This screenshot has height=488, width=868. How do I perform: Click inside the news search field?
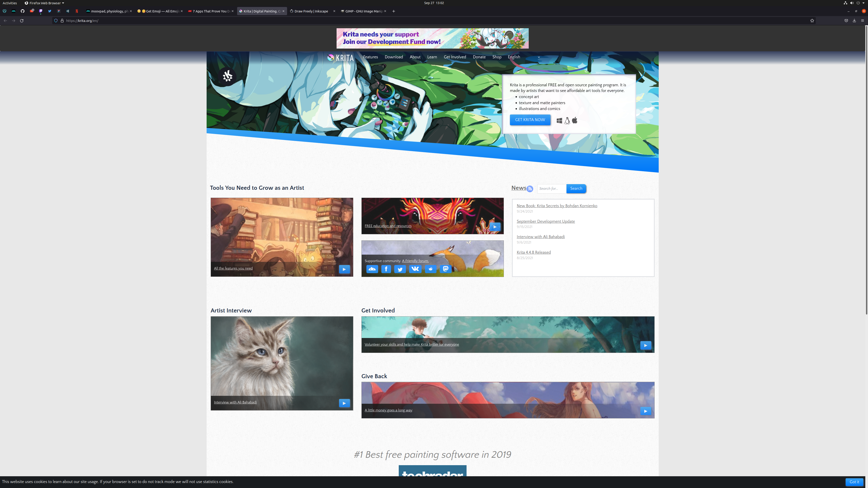click(552, 189)
